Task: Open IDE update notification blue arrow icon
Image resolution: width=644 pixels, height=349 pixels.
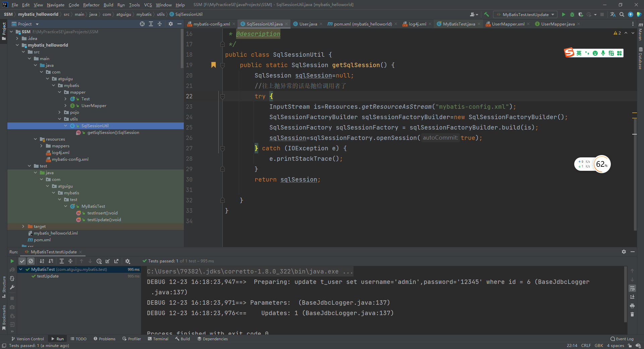Action: pos(631,14)
